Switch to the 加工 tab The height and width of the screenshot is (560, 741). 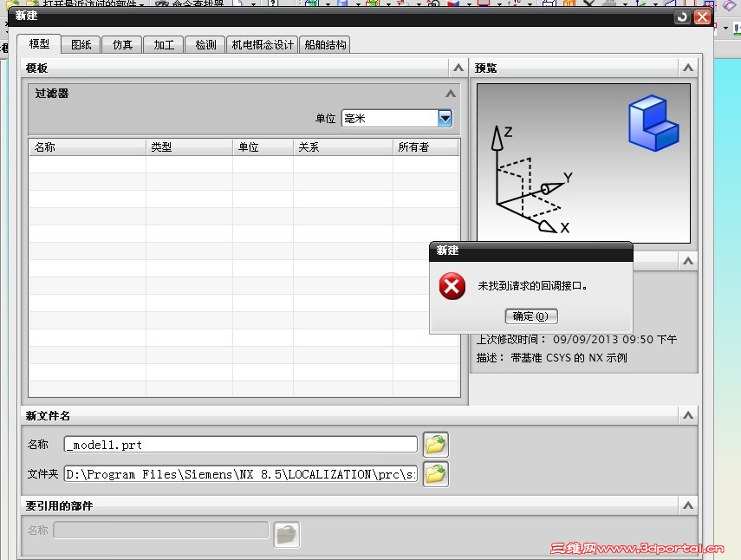[163, 43]
